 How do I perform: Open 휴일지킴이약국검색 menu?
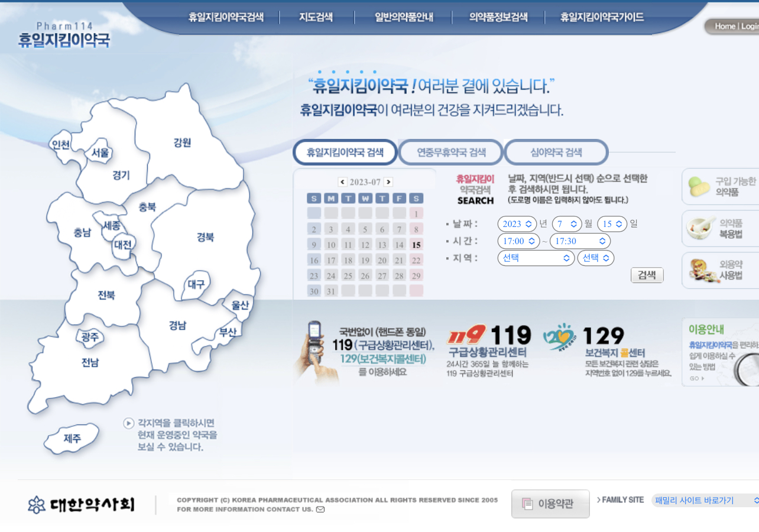[226, 17]
